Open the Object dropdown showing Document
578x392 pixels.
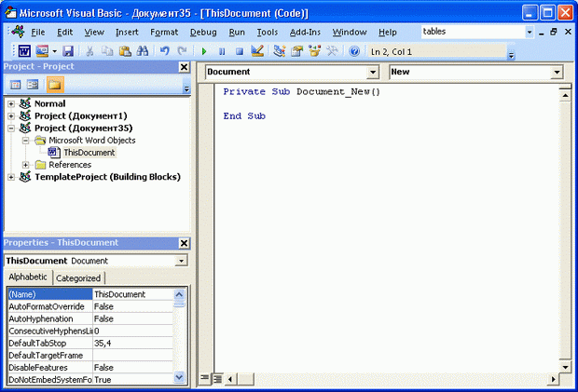pyautogui.click(x=373, y=72)
